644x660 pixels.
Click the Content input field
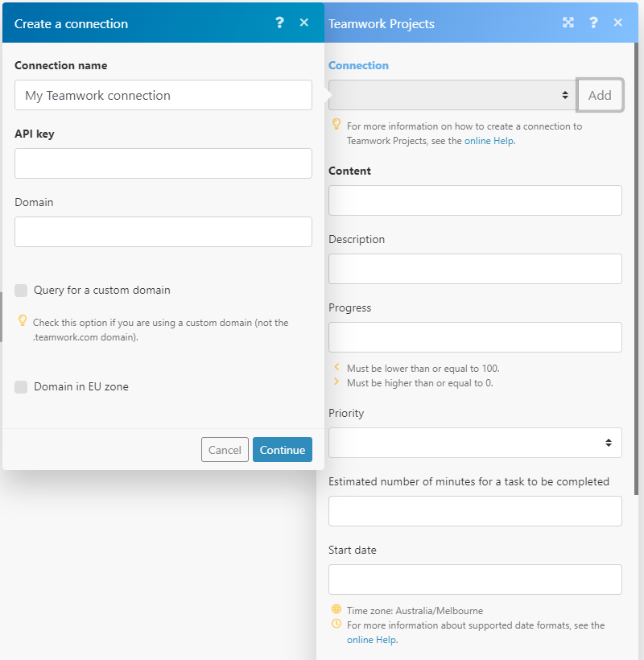(475, 200)
